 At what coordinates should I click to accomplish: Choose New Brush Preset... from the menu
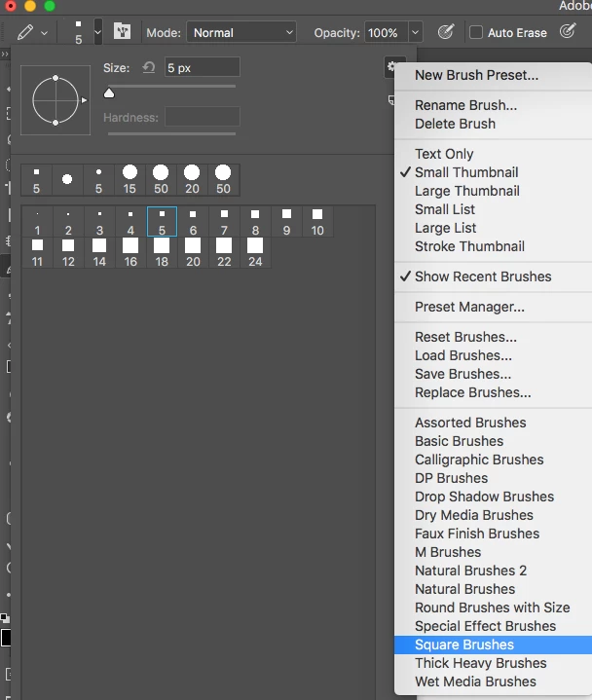coord(493,75)
